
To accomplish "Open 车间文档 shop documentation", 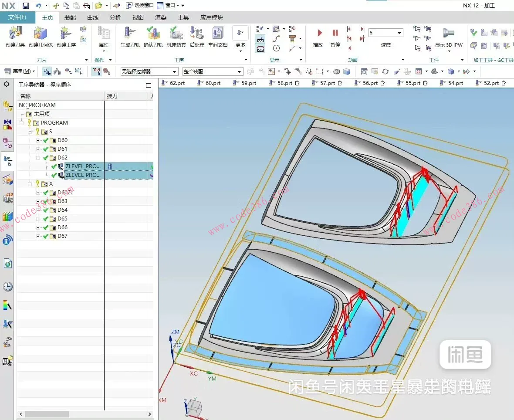I will point(217,34).
